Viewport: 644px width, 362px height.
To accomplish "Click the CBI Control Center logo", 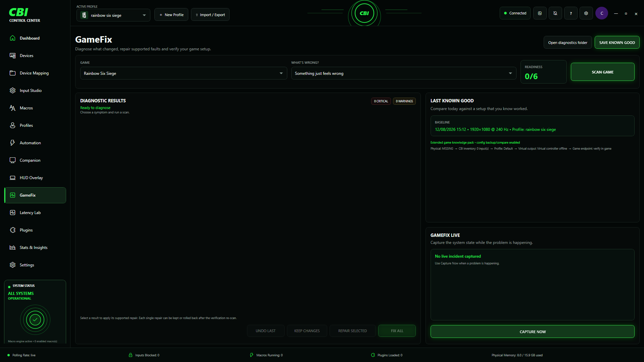I will pyautogui.click(x=24, y=15).
